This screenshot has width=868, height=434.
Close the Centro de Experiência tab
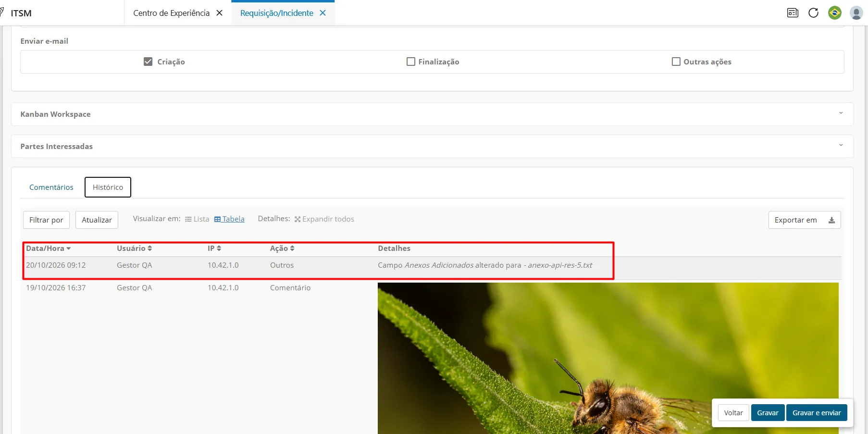point(220,13)
